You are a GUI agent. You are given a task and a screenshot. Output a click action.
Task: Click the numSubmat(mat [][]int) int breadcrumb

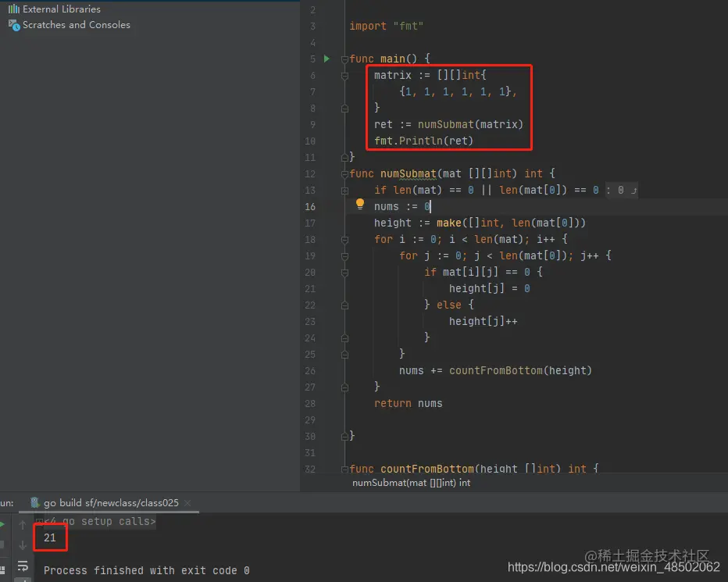[x=411, y=483]
